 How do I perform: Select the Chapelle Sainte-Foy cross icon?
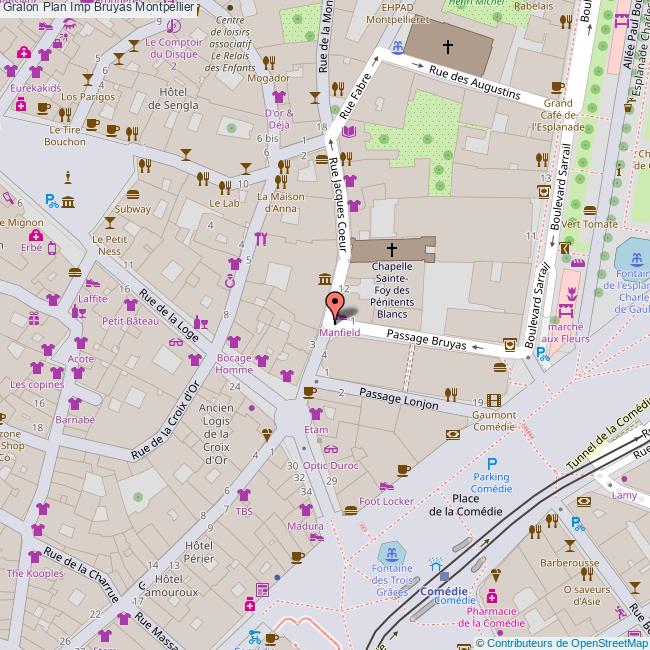pos(392,249)
